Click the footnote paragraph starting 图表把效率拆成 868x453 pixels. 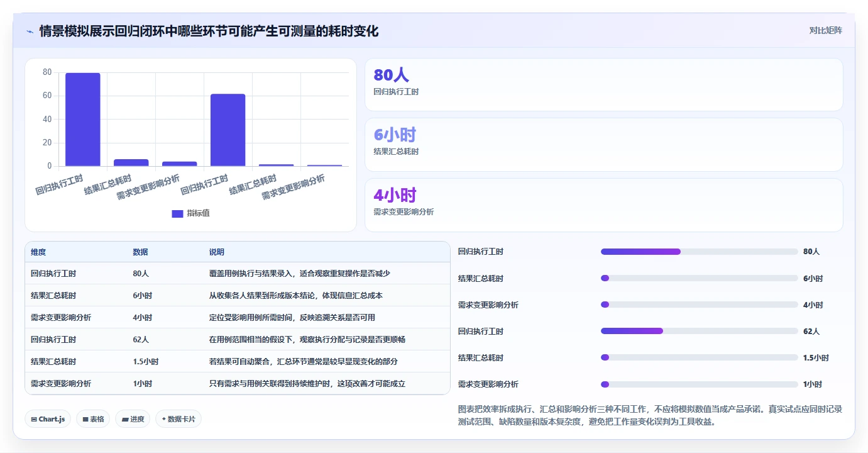[650, 415]
